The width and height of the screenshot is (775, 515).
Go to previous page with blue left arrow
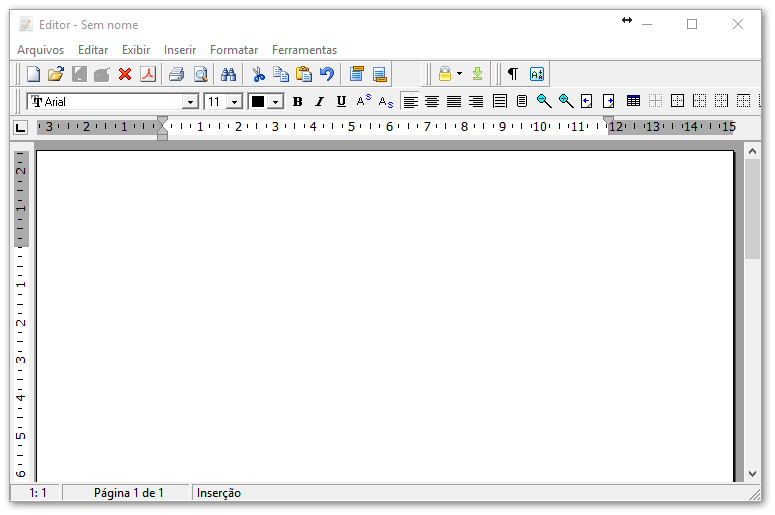[587, 101]
